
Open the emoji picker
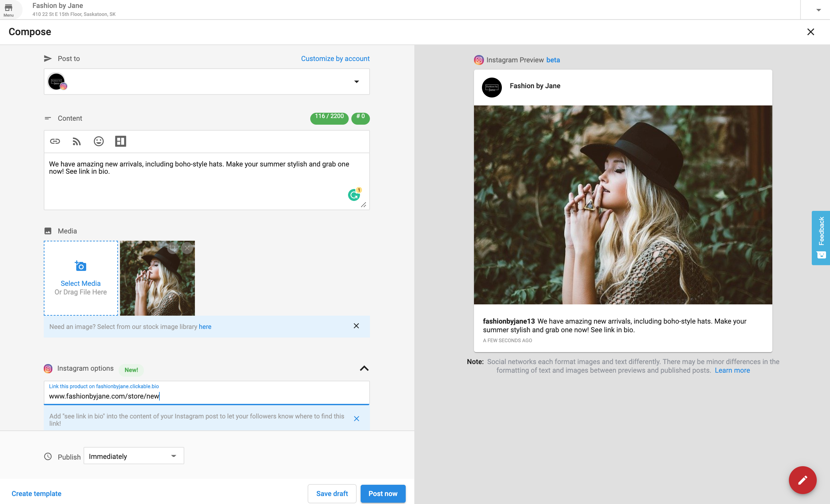coord(98,141)
